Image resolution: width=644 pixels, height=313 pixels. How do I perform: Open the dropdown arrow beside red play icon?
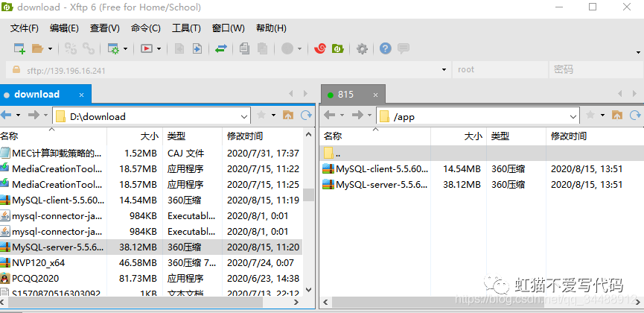point(159,49)
